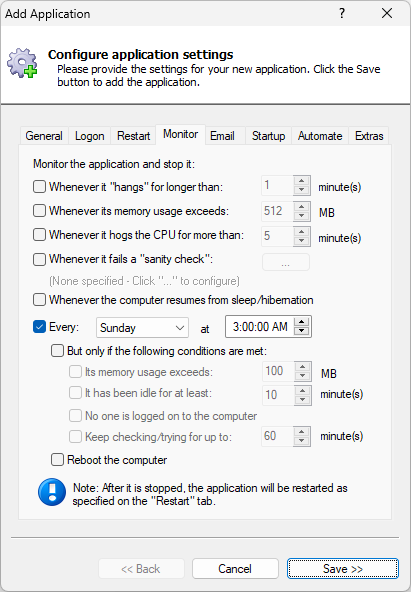Open the question mark help button
Viewport: 411px width, 592px height.
(x=342, y=14)
